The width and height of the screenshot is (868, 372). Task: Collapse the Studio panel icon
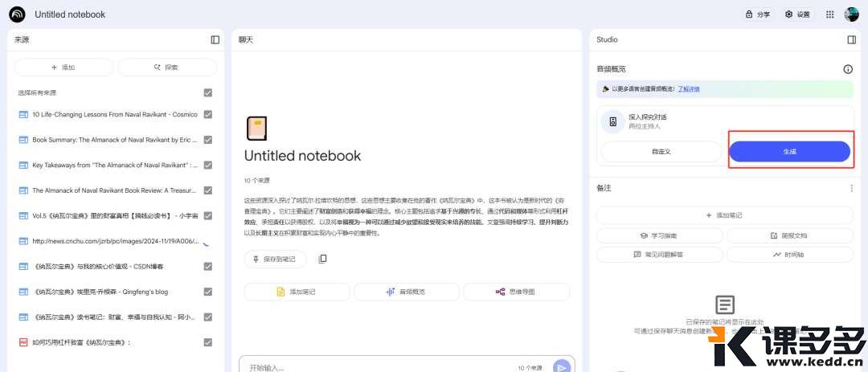(852, 40)
